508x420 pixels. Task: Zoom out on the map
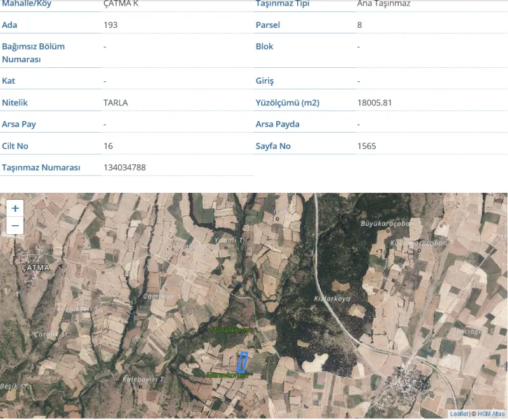(15, 225)
